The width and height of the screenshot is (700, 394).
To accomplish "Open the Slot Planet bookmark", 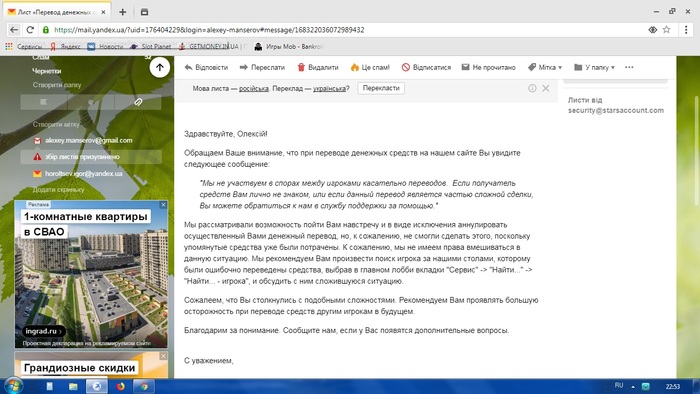I will 150,46.
